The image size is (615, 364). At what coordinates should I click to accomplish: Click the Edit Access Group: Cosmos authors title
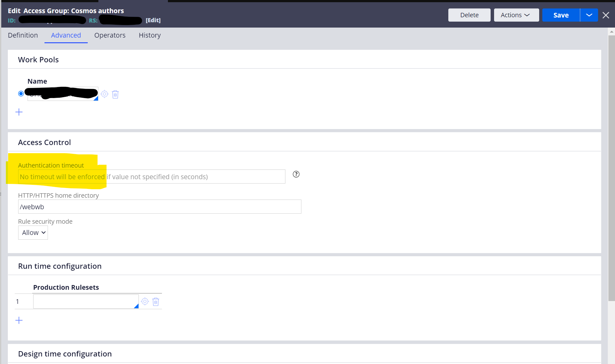pos(66,11)
